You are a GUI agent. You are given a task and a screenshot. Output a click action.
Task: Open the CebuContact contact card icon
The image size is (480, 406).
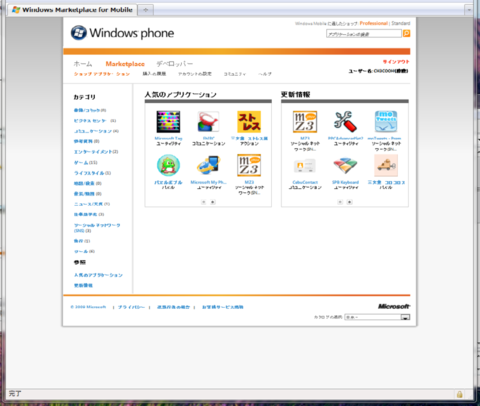coord(305,165)
